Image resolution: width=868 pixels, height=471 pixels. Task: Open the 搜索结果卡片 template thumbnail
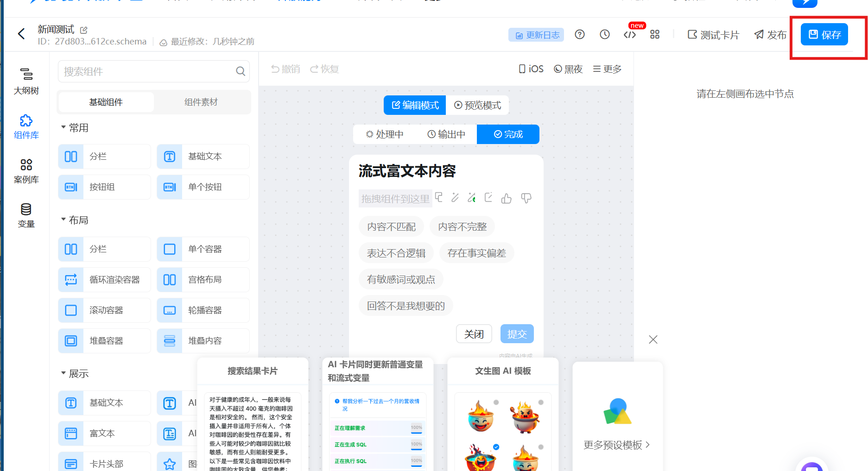tap(253, 414)
